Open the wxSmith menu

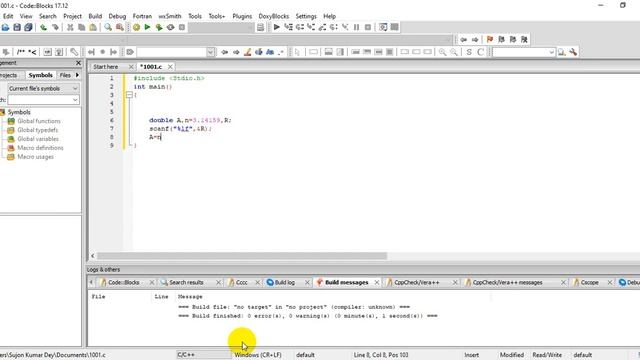(x=170, y=16)
